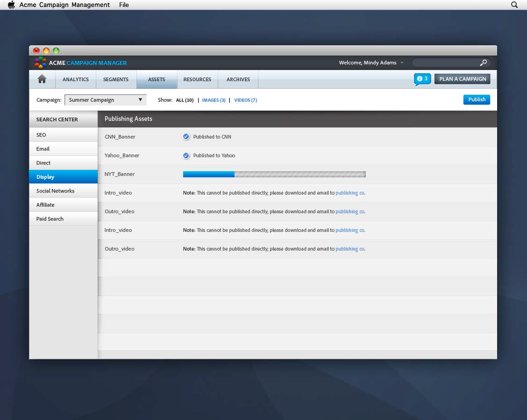The image size is (527, 420).
Task: Select Direct in sidebar
Action: point(64,163)
